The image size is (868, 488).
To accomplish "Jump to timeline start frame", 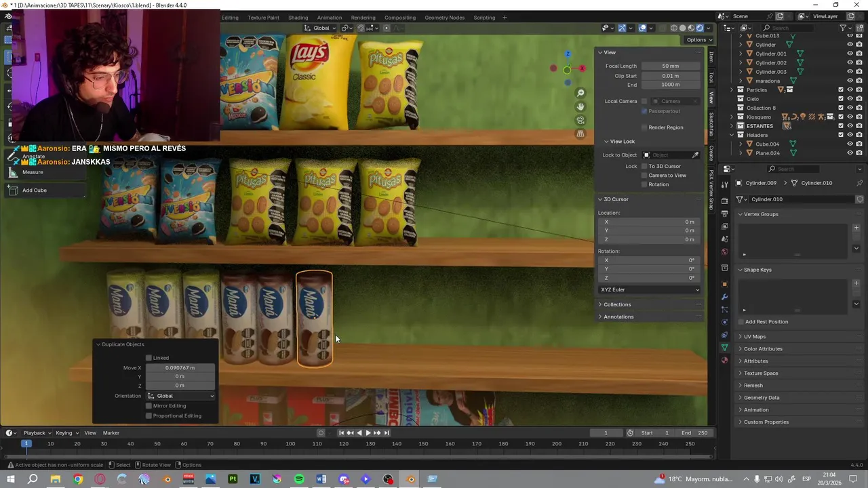I will [x=341, y=433].
